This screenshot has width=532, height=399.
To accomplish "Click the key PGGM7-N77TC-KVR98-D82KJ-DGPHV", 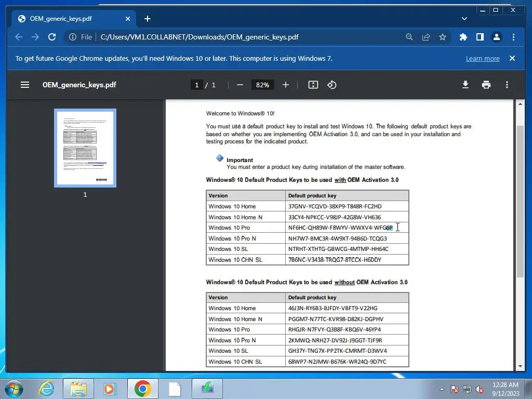I will [336, 320].
